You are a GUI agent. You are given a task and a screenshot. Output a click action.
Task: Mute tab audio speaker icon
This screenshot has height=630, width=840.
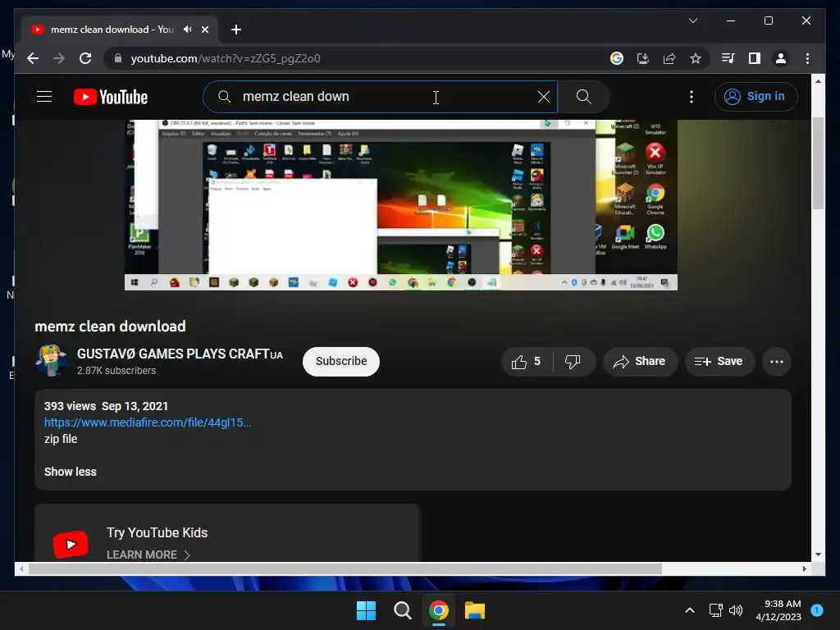click(187, 30)
